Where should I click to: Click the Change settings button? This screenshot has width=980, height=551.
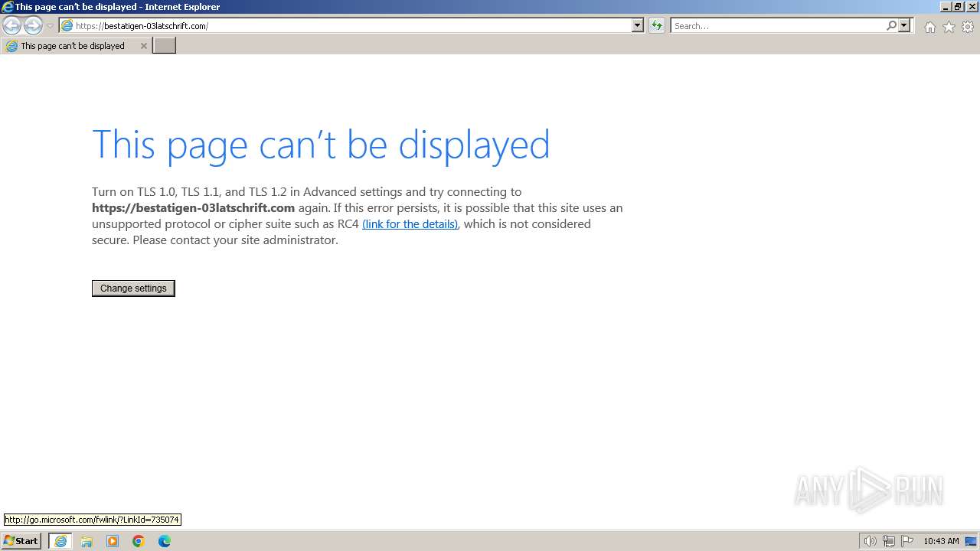point(133,289)
